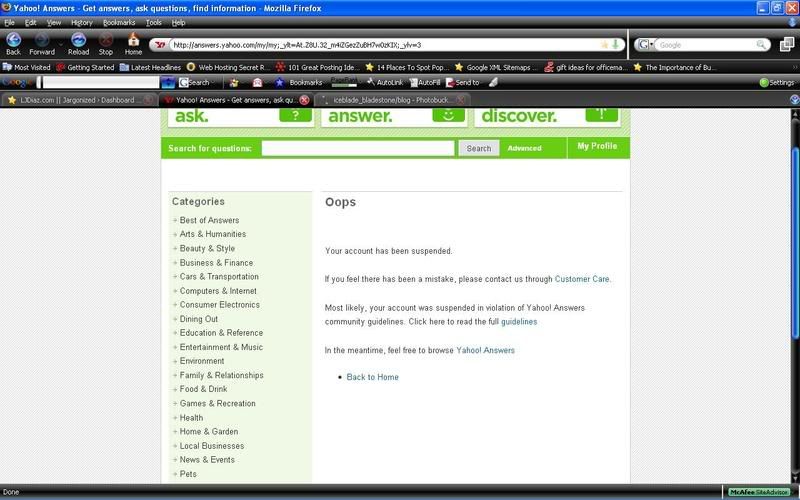This screenshot has width=800, height=500.
Task: Click the overlapping windows icon beside search box
Action: click(x=787, y=44)
